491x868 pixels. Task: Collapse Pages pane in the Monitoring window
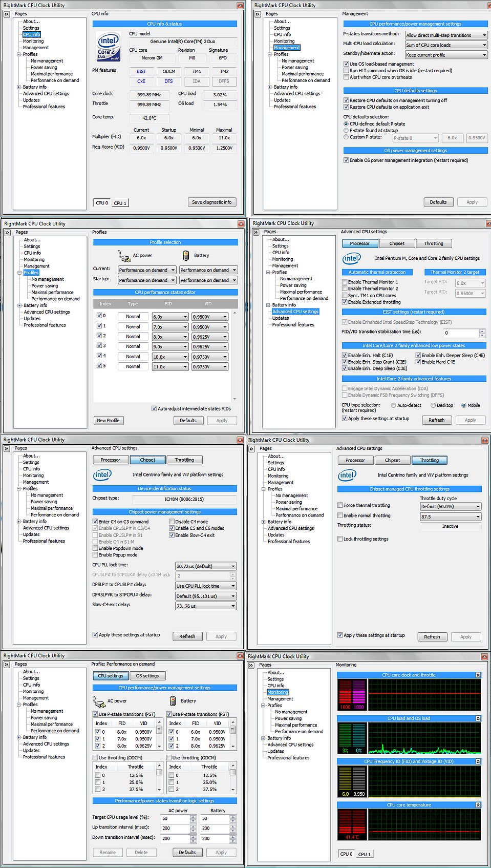pyautogui.click(x=251, y=665)
